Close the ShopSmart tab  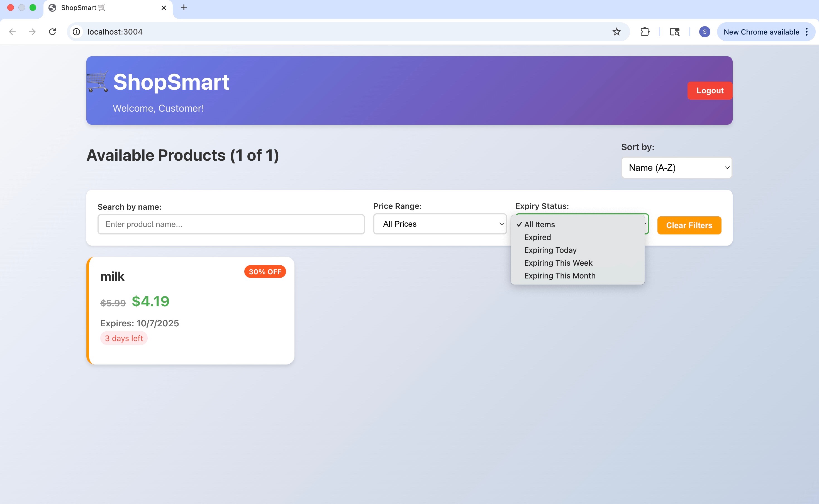click(164, 8)
